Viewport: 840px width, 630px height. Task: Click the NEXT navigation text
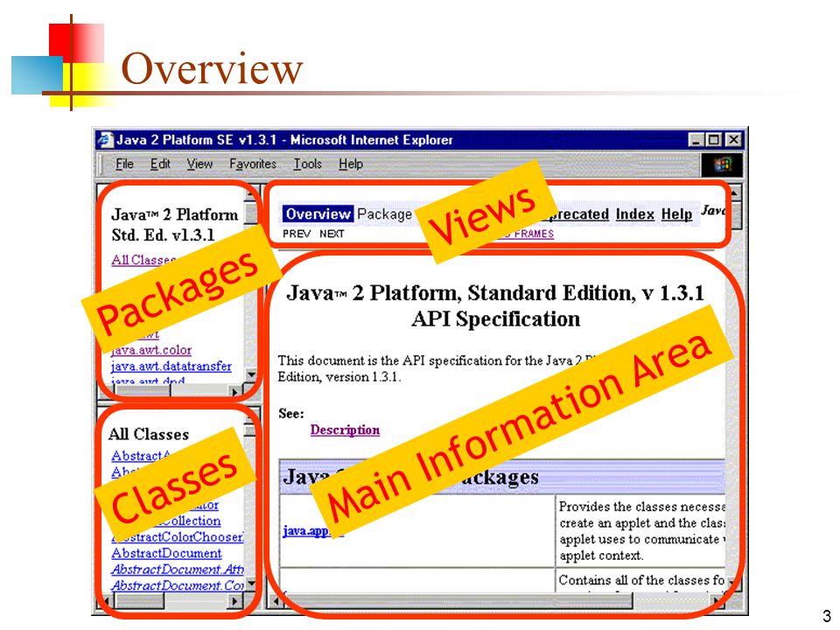tap(332, 234)
